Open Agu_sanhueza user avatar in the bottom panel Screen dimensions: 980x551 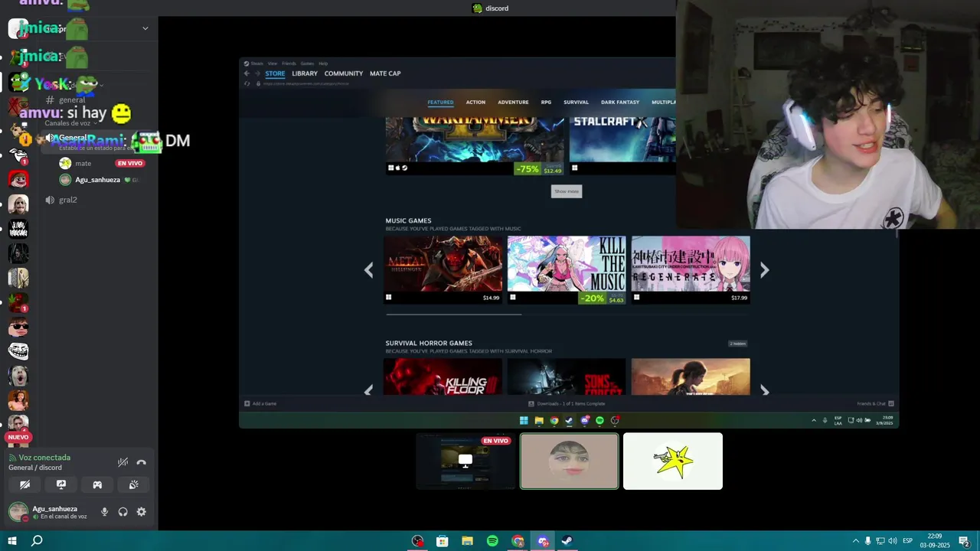(x=18, y=512)
